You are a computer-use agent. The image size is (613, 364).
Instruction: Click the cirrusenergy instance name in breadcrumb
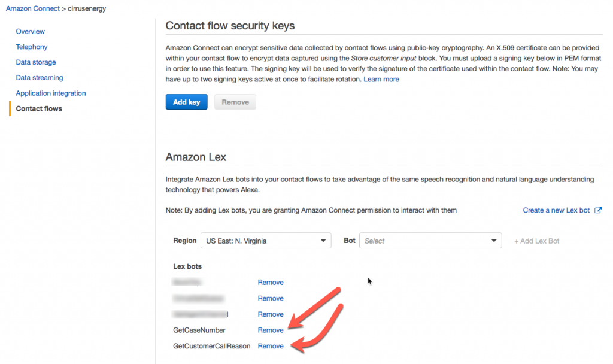pos(87,8)
